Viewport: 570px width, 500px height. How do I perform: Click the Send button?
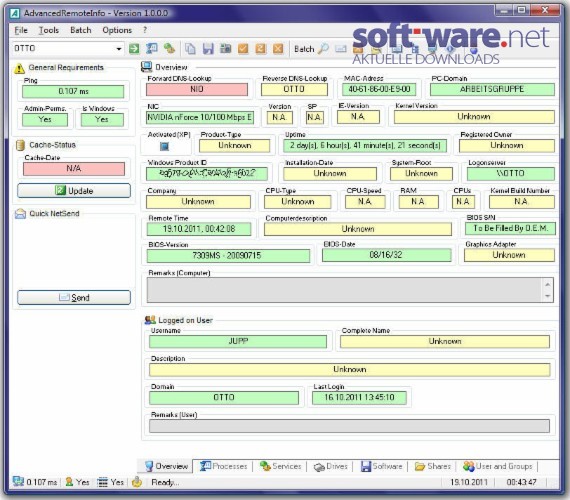coord(74,297)
